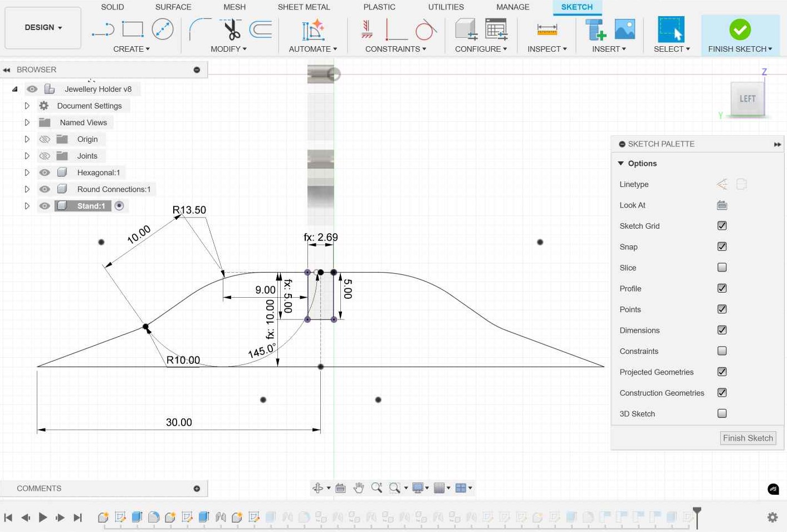The image size is (787, 532).
Task: Enable the Slice checkbox
Action: point(722,268)
